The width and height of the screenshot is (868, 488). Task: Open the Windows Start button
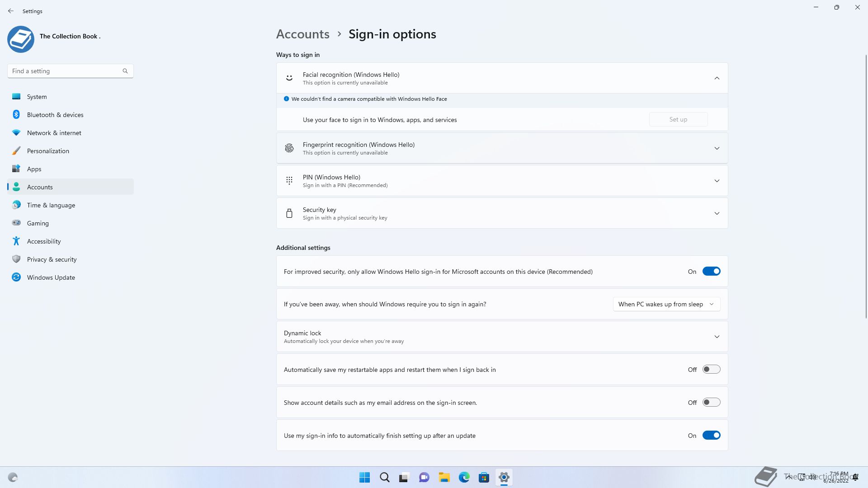(x=364, y=477)
